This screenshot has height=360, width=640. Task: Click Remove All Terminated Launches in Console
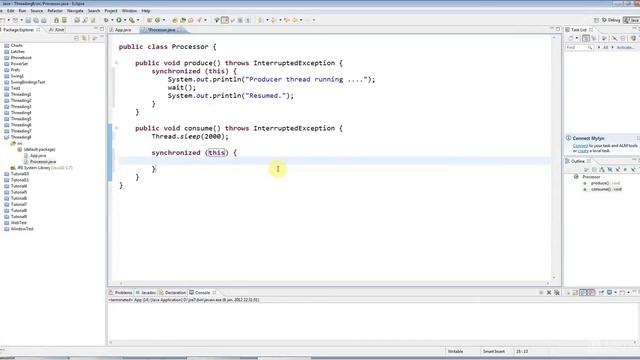coord(557,293)
